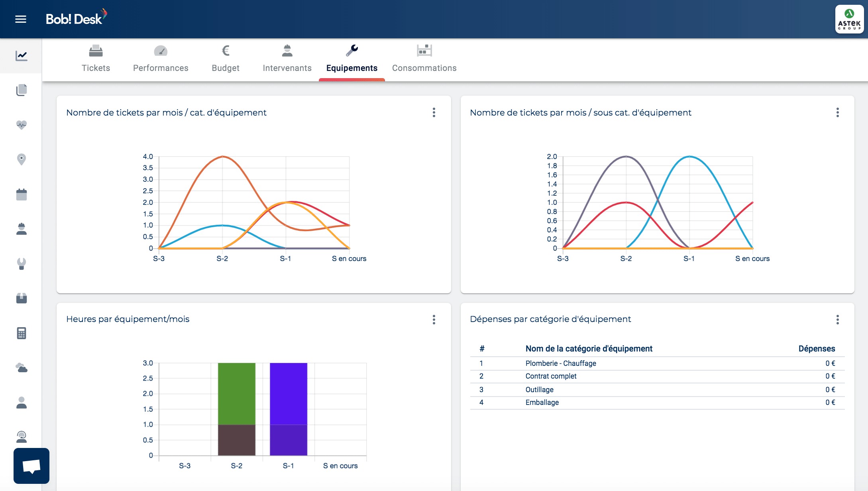868x491 pixels.
Task: Click the Performances gauge icon
Action: [x=161, y=51]
